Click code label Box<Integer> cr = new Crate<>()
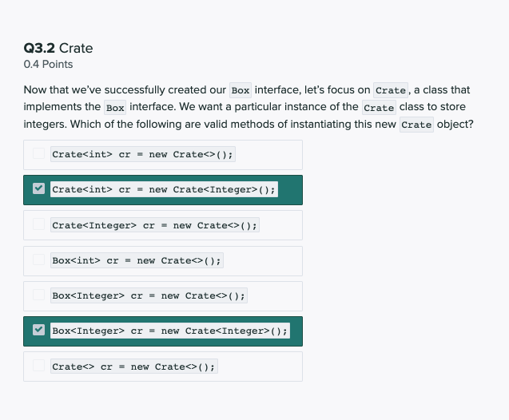The image size is (509, 420). [x=149, y=295]
